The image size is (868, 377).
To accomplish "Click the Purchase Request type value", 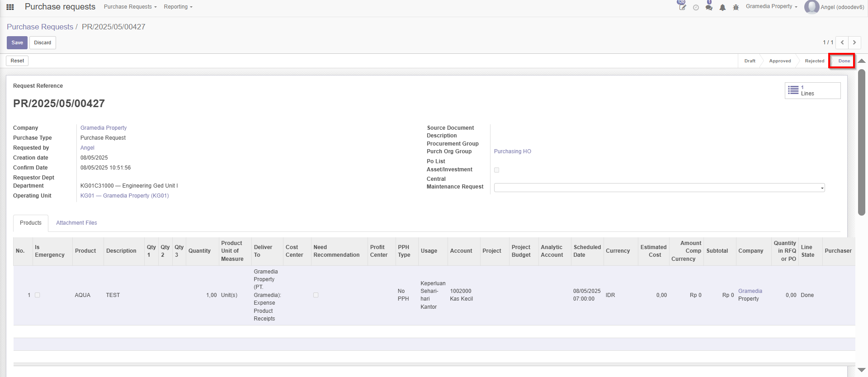I will [103, 138].
